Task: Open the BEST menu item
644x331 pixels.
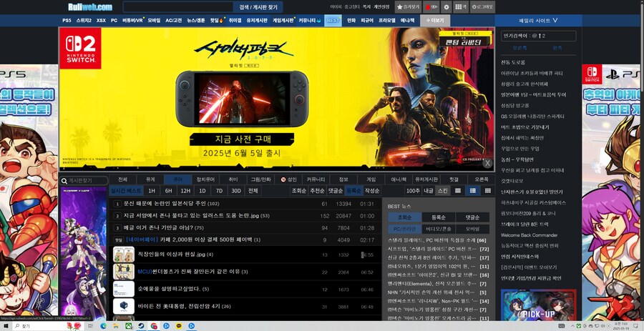Action: pyautogui.click(x=333, y=21)
